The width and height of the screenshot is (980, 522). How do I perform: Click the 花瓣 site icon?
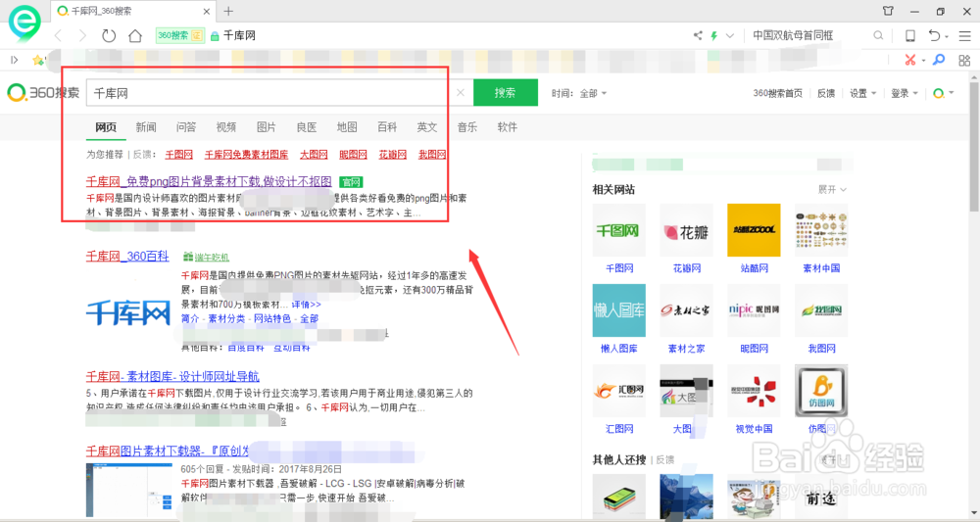coord(686,230)
